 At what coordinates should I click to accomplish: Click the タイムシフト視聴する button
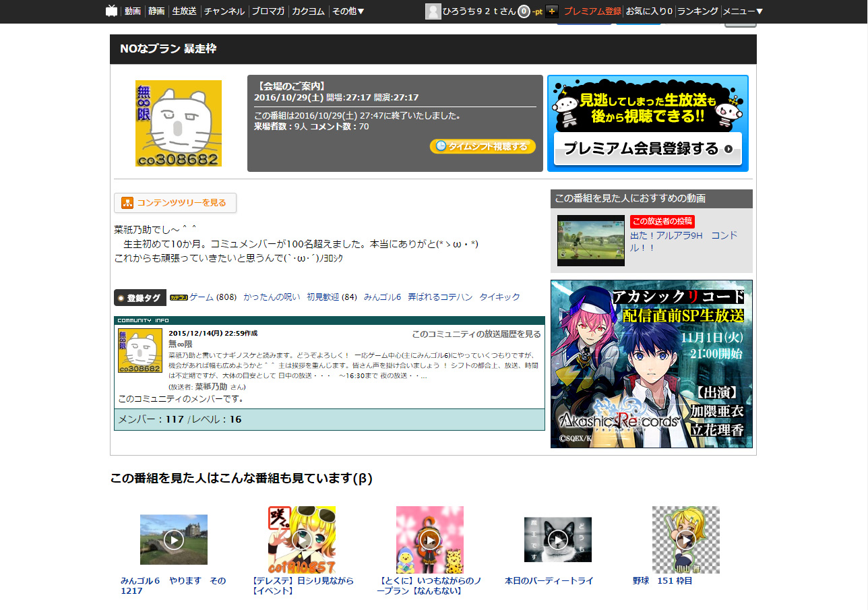483,146
